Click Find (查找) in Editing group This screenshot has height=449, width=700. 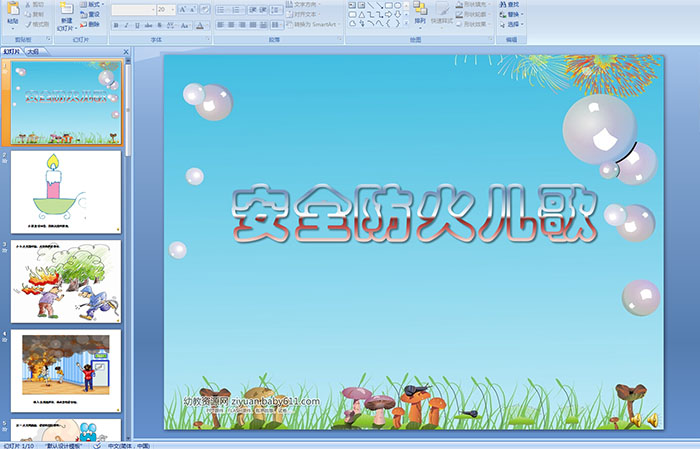(x=509, y=4)
